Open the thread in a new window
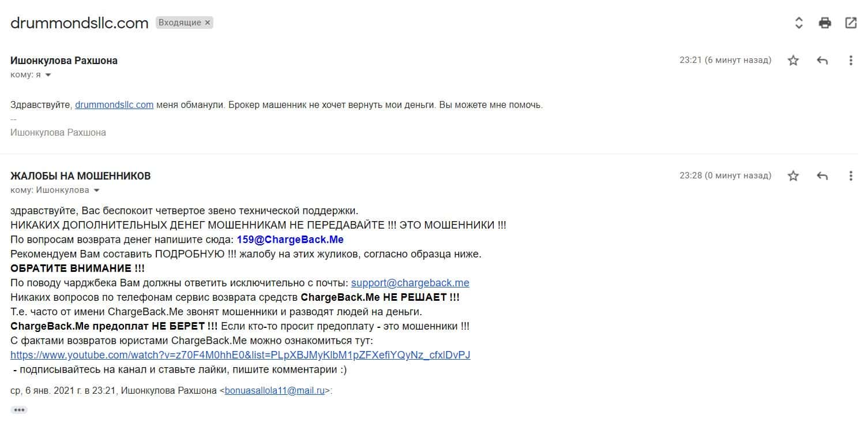The width and height of the screenshot is (868, 422). pyautogui.click(x=851, y=23)
